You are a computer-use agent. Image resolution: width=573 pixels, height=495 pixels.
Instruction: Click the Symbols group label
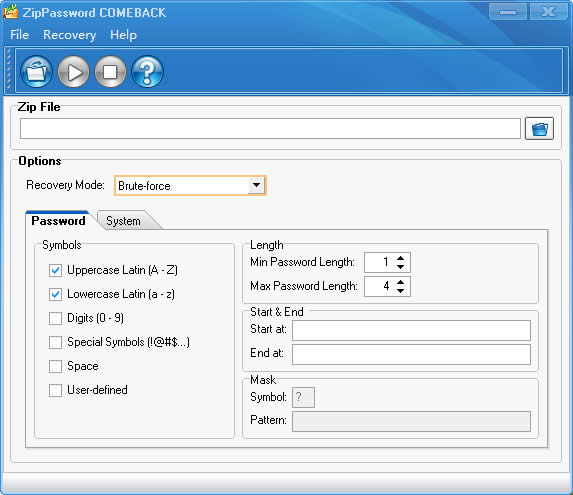click(x=62, y=245)
